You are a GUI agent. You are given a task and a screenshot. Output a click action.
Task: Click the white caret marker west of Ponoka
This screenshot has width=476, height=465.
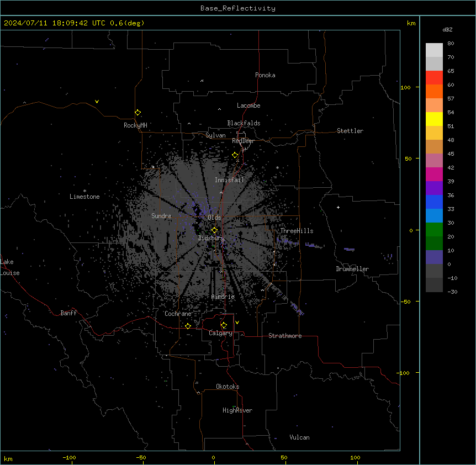coord(202,81)
